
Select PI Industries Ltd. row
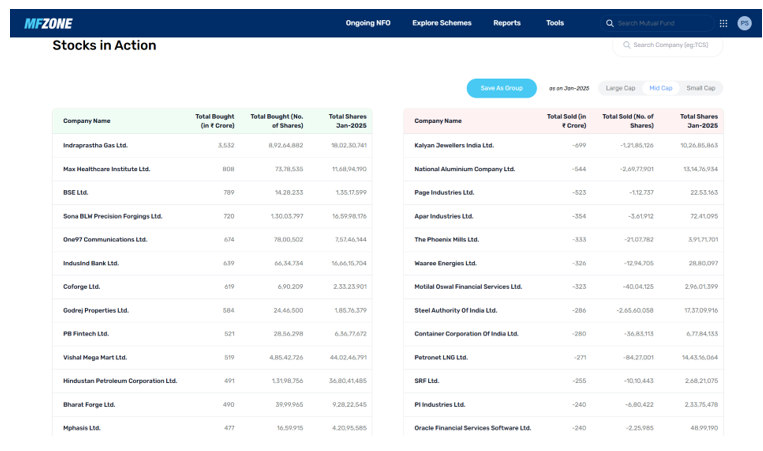(563, 405)
